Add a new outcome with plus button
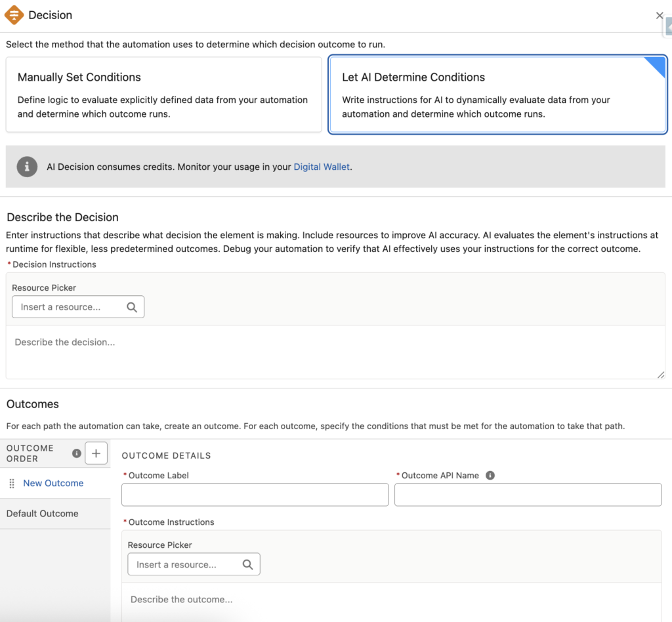 coord(96,453)
